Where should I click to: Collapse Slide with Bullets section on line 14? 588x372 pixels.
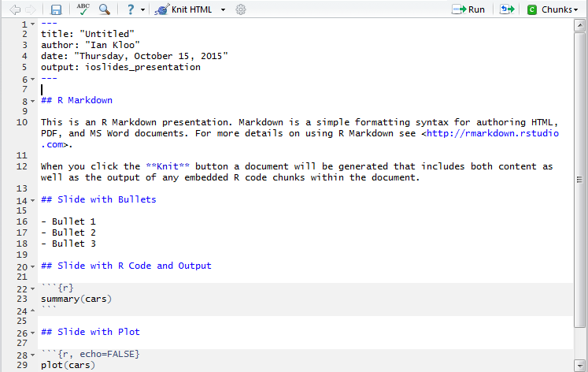click(x=32, y=201)
